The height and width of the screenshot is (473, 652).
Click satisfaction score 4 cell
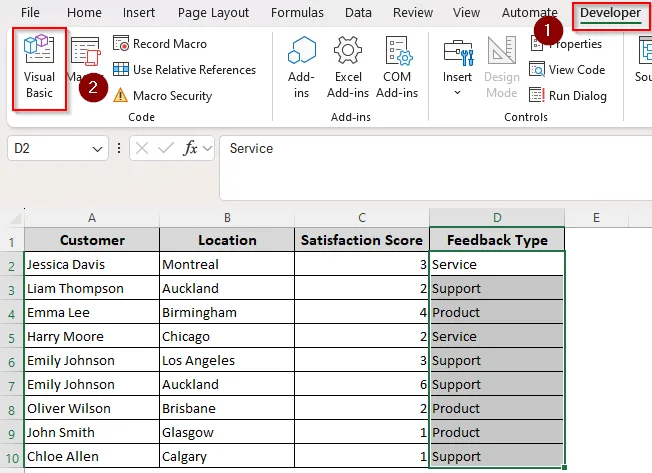(362, 312)
